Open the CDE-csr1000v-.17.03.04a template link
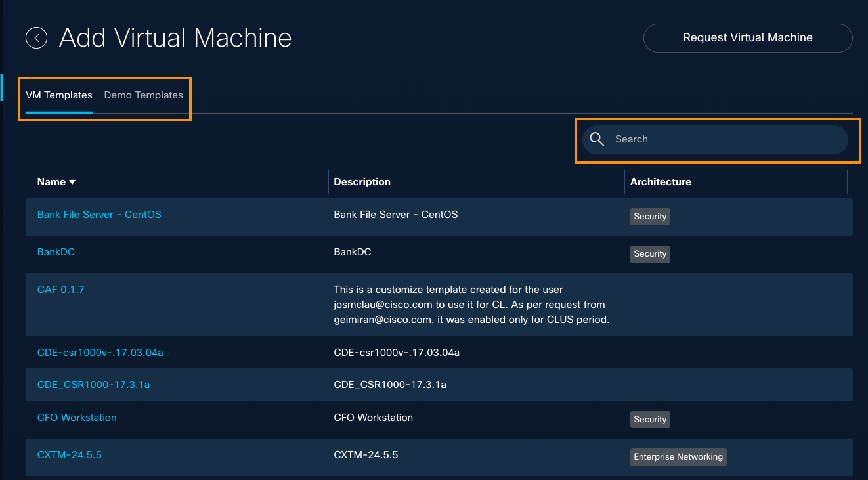Viewport: 868px width, 480px height. click(100, 353)
